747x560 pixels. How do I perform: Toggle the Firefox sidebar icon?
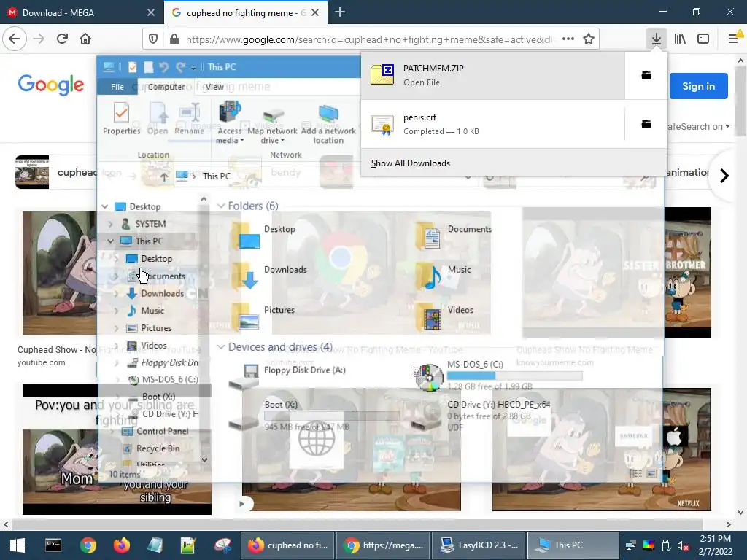[x=703, y=39]
